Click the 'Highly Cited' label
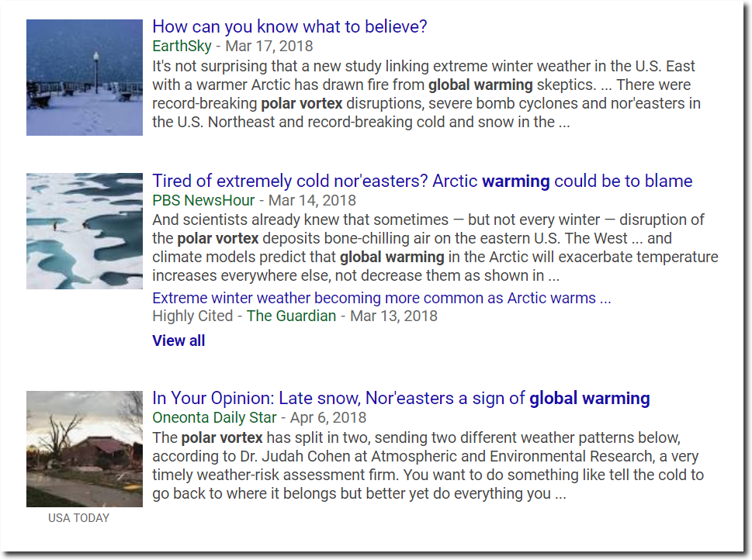752x560 pixels. coord(192,316)
